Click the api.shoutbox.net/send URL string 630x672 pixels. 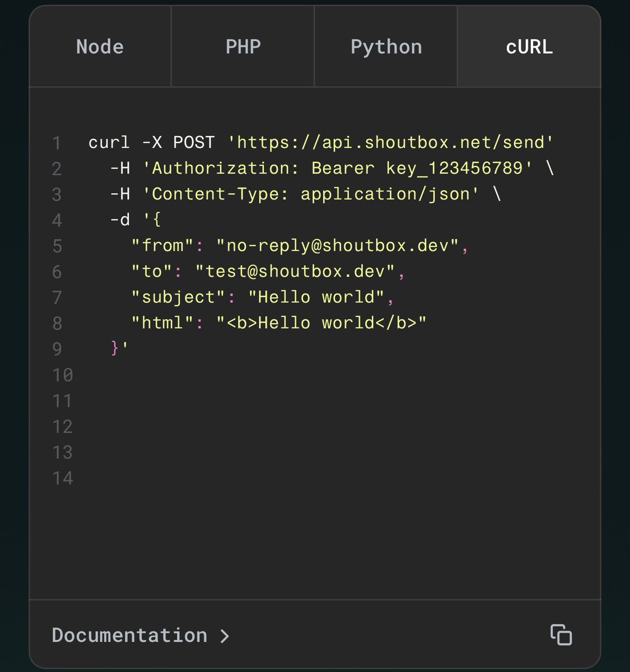pyautogui.click(x=390, y=142)
